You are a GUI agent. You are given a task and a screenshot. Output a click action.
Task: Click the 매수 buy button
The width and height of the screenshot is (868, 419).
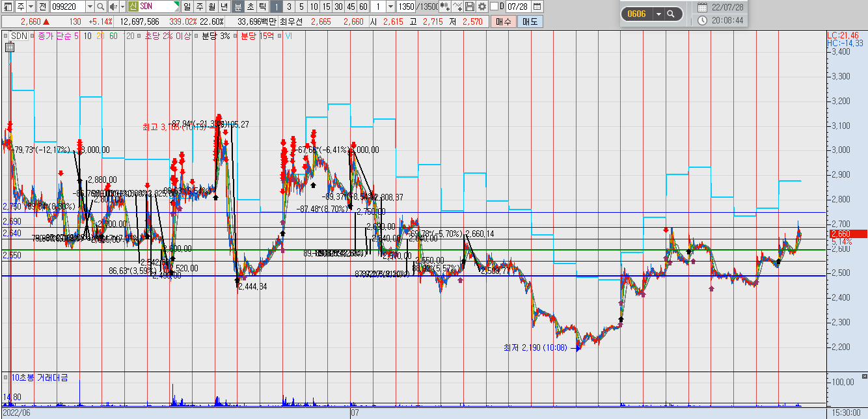[503, 21]
